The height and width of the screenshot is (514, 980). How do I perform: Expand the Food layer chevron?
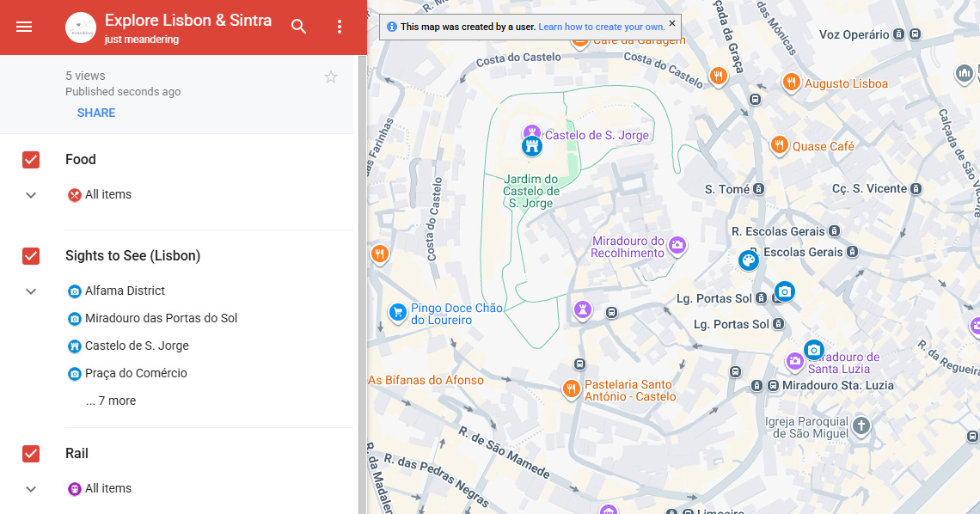[x=31, y=195]
